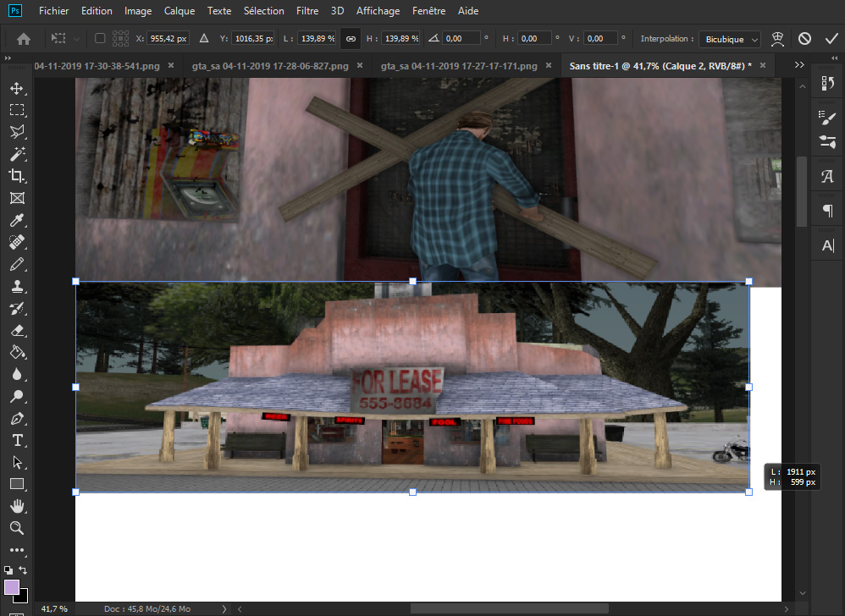Select the Spot Healing Brush tool
Viewport: 845px width, 616px height.
17,242
